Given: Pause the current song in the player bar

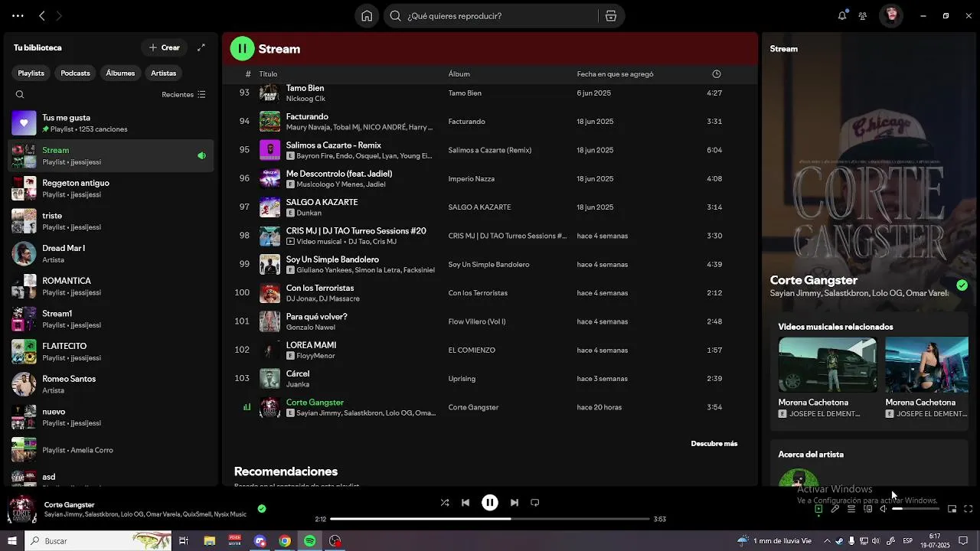Looking at the screenshot, I should click(x=490, y=503).
